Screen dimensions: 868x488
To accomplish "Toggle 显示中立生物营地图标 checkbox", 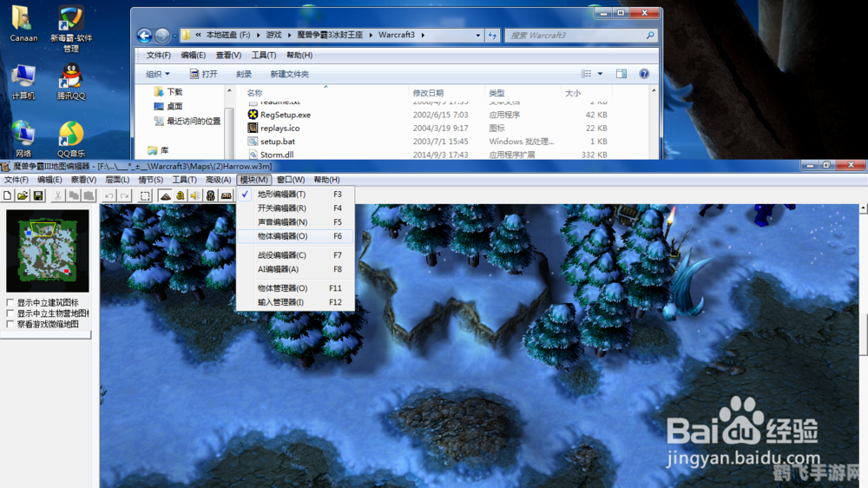I will (x=10, y=313).
